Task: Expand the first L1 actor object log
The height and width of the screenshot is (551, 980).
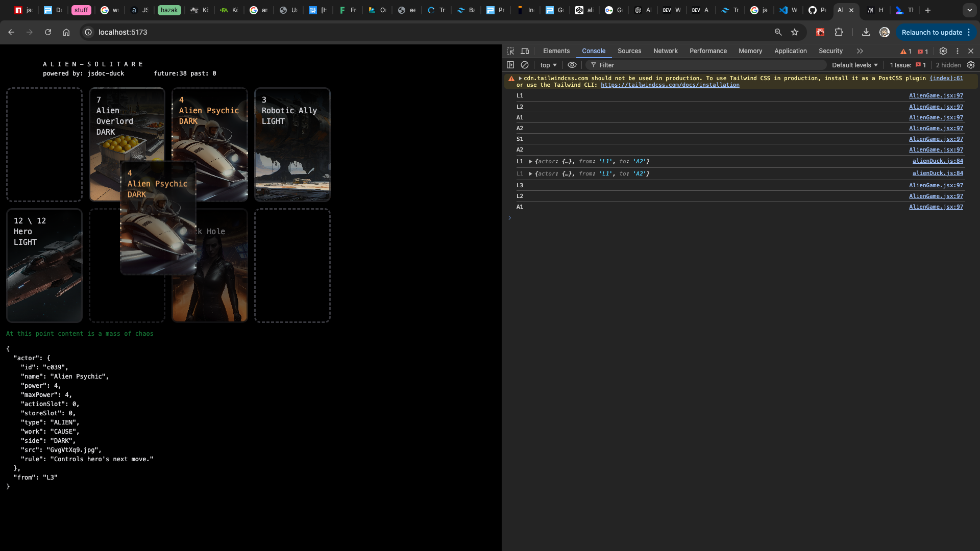Action: [531, 161]
